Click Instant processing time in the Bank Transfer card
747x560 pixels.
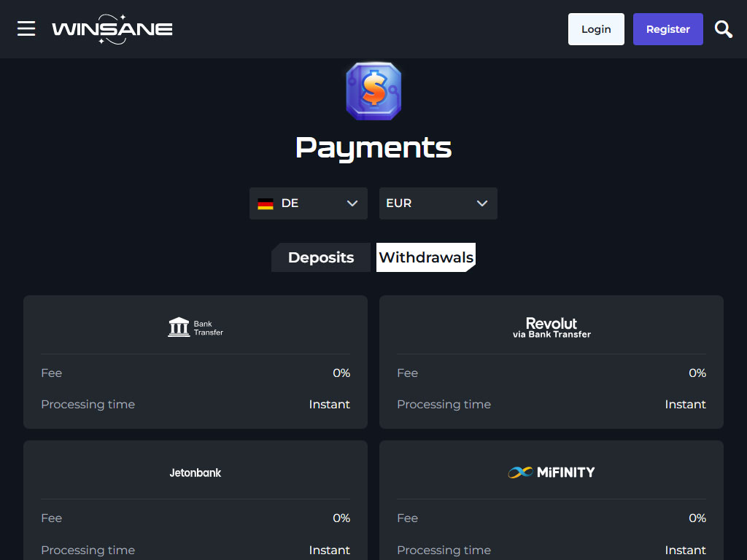tap(329, 404)
